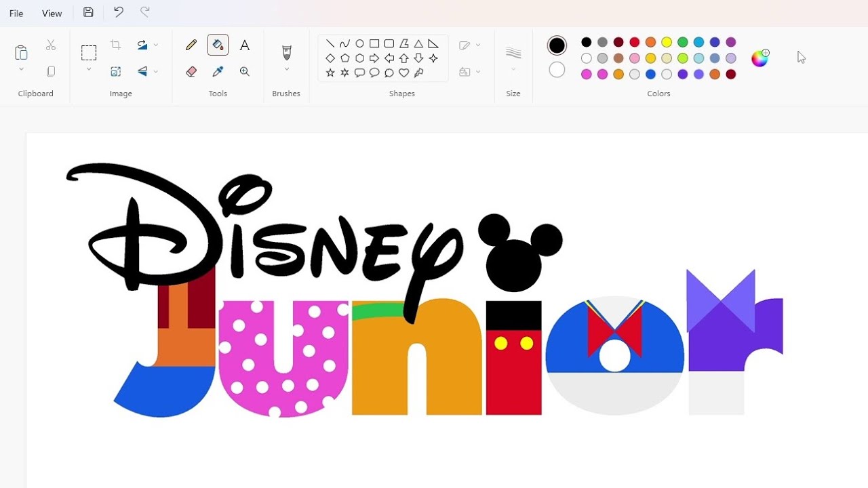Expand the Flip options arrow
The height and width of the screenshot is (488, 868).
(156, 71)
